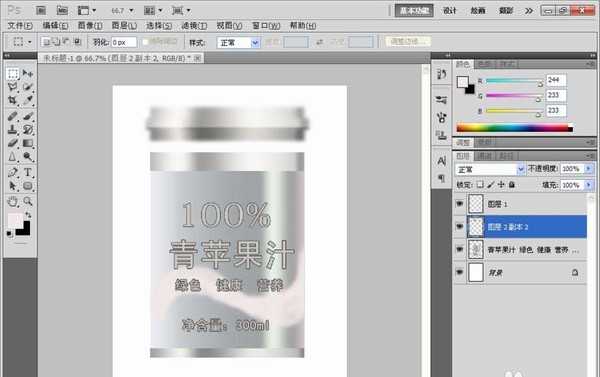Toggle lock transparent pixels
The height and width of the screenshot is (377, 600).
(480, 184)
